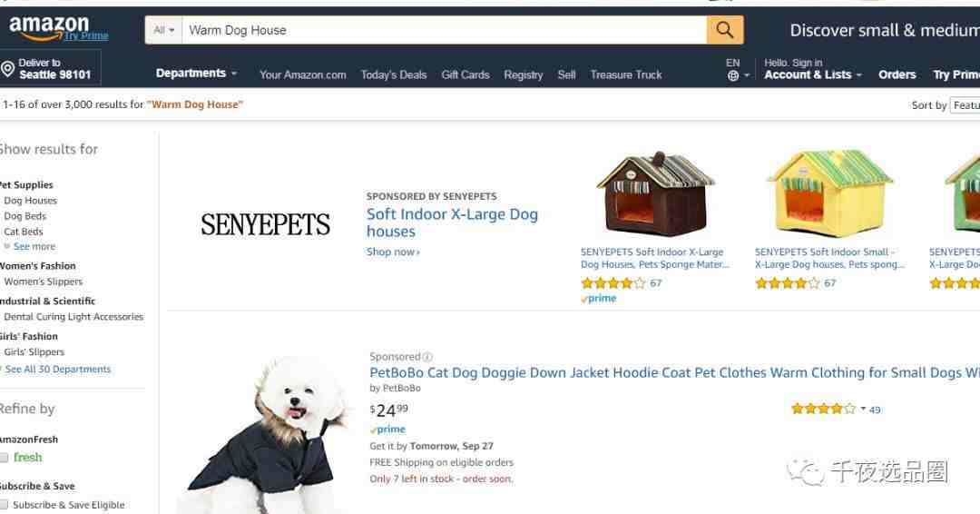Image resolution: width=980 pixels, height=514 pixels.
Task: Click the Shop now link
Action: click(393, 252)
